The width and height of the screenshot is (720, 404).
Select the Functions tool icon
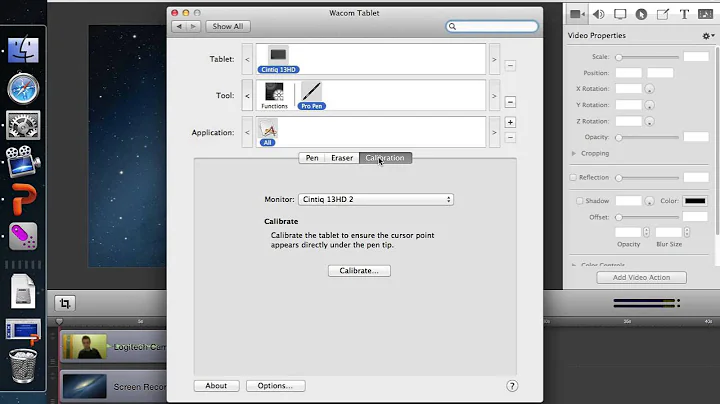pyautogui.click(x=274, y=96)
